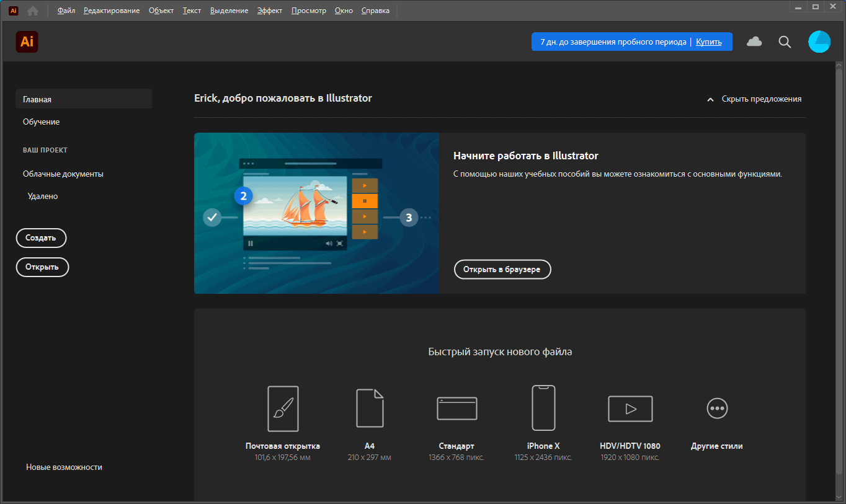Screen dimensions: 846x504
Task: Click Скрыть предложения text
Action: pyautogui.click(x=762, y=99)
